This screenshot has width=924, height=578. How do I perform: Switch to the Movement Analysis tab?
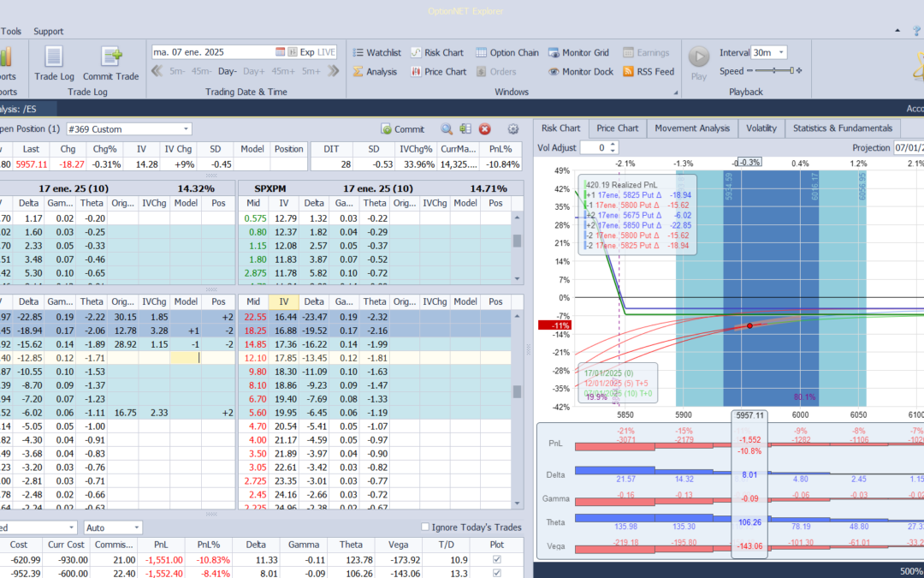tap(692, 128)
